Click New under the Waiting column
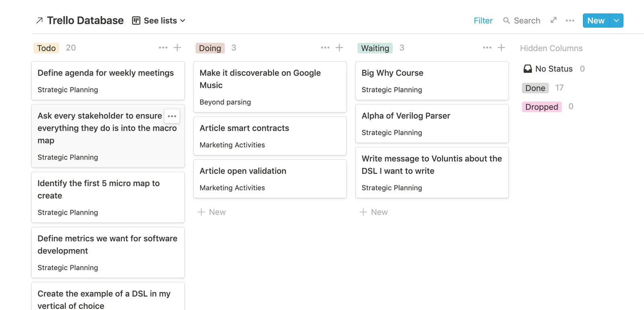This screenshot has height=310, width=644. coord(374,212)
